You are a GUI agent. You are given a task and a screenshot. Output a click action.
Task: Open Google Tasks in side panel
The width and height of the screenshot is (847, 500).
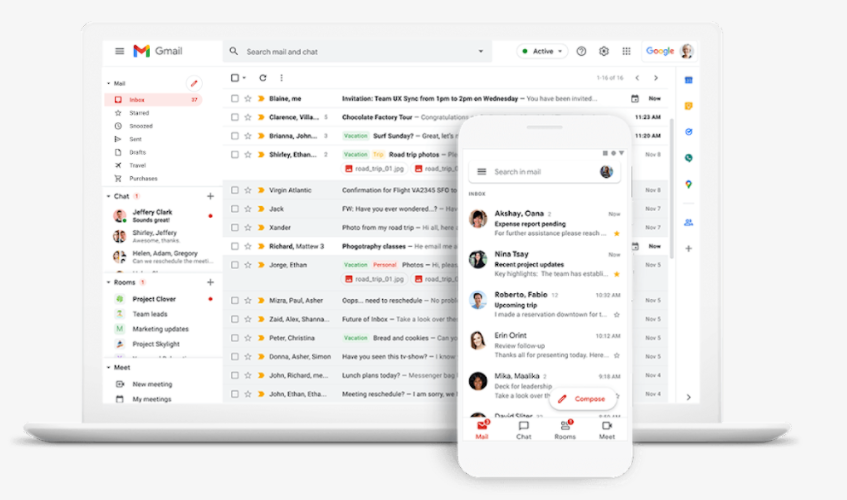[x=689, y=132]
